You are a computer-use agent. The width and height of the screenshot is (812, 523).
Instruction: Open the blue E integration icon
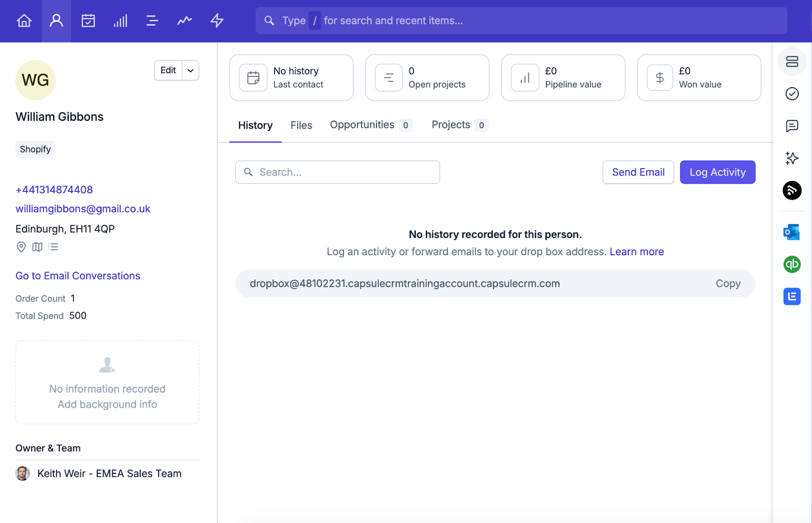792,296
